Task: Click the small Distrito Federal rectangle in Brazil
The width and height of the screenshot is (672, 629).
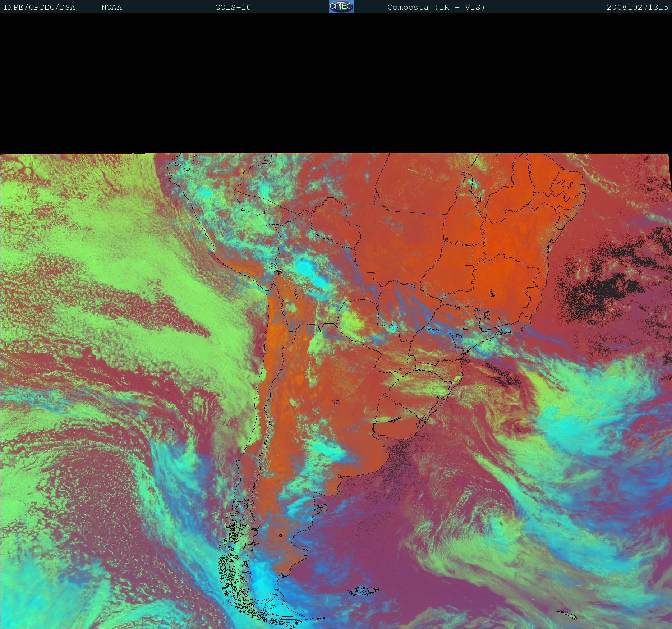Action: click(469, 267)
